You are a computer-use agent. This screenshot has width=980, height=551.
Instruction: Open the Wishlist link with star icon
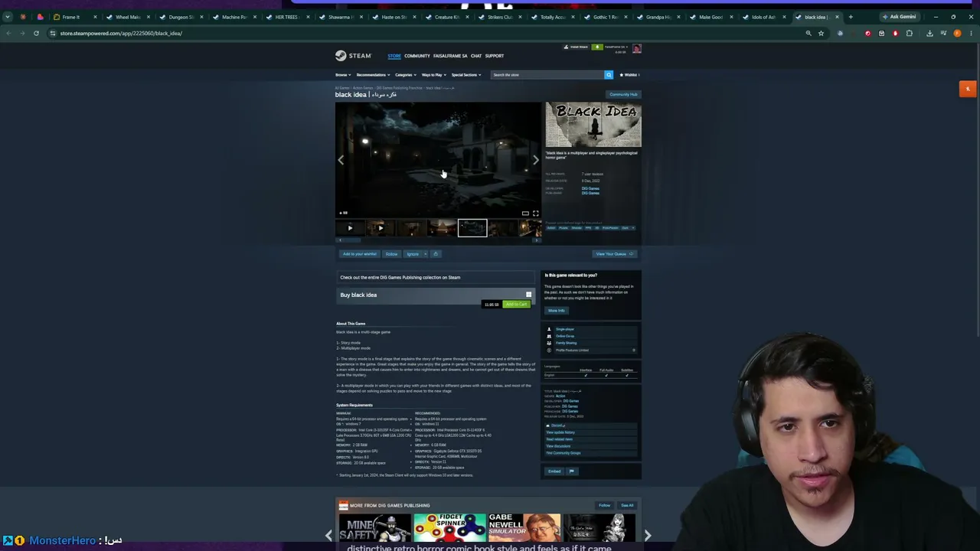pyautogui.click(x=629, y=75)
